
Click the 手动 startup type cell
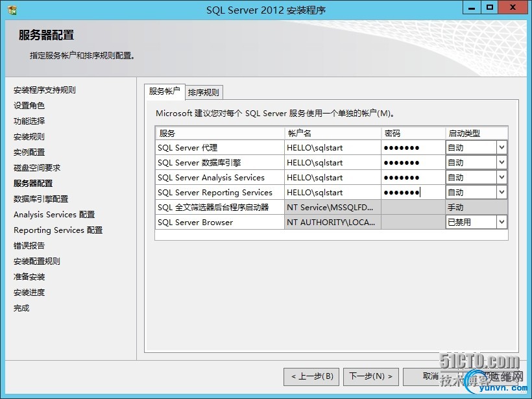[x=477, y=208]
